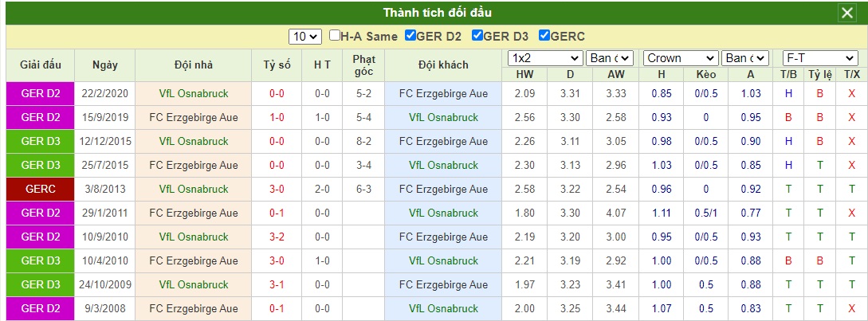Image resolution: width=868 pixels, height=321 pixels.
Task: Open VfL Osnabruck away team on 9/3/2008
Action: coord(443,308)
